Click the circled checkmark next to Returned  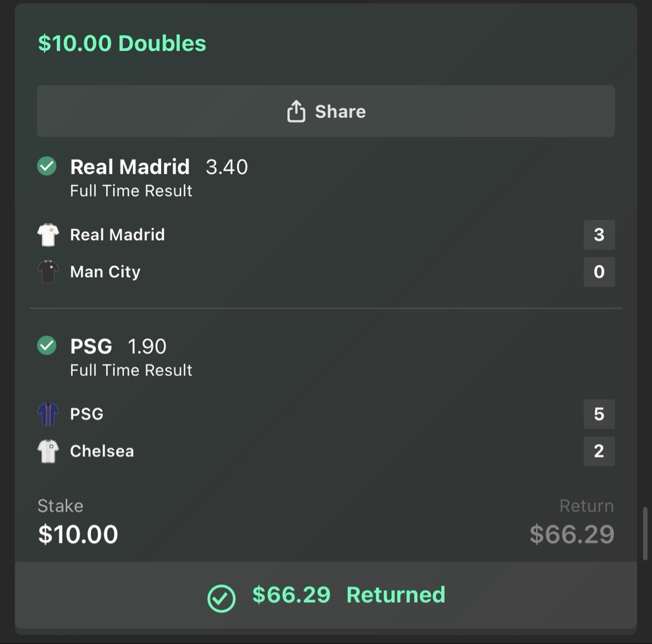point(222,597)
